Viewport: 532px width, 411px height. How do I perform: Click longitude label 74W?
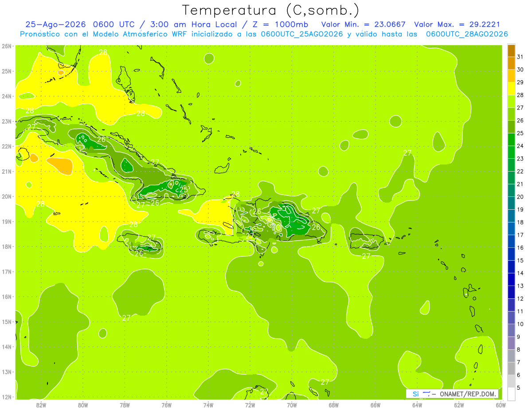point(208,405)
